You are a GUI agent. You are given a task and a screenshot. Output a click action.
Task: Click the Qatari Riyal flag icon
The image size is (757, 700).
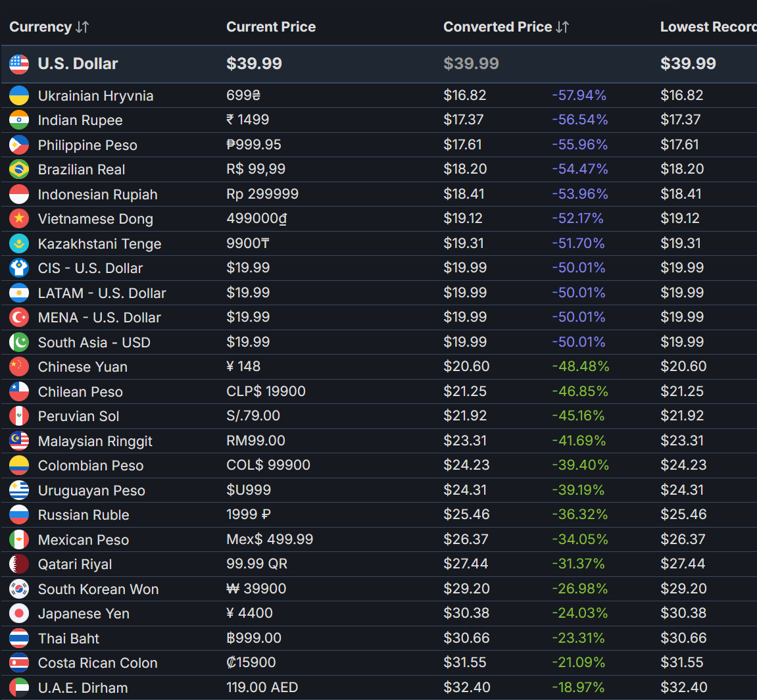(x=19, y=564)
